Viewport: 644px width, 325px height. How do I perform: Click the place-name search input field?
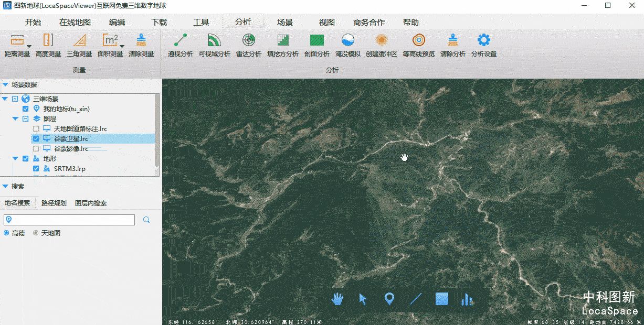[69, 220]
